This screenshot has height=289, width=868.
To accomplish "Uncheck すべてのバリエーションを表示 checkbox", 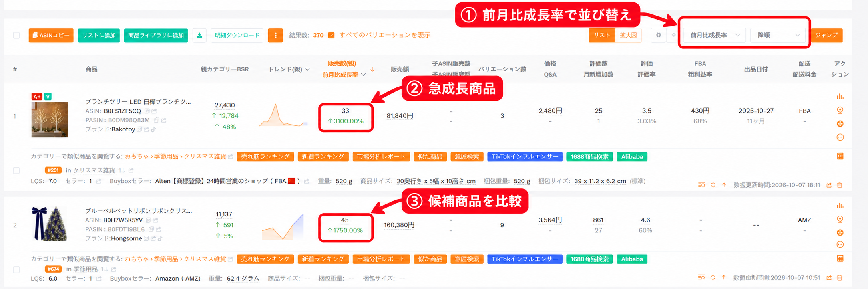I will (331, 35).
